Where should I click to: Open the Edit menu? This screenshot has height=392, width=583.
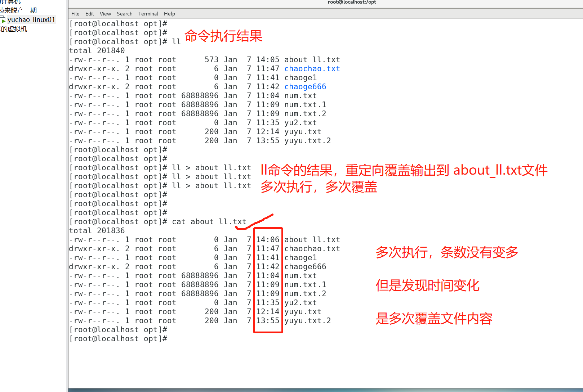[89, 14]
